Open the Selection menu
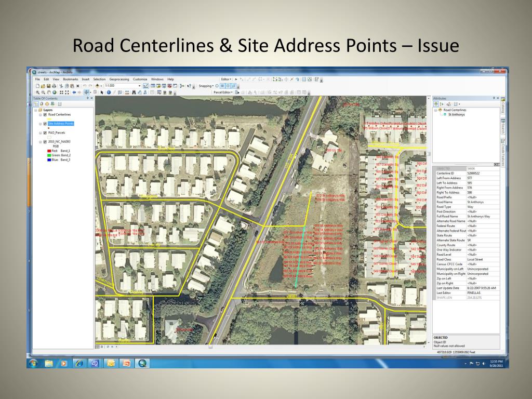532x399 pixels. point(99,79)
